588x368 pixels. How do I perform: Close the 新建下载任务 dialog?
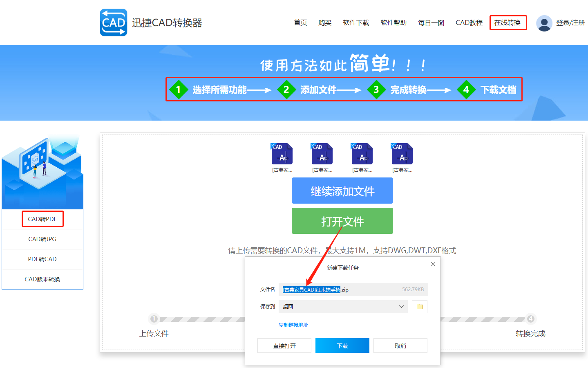tap(433, 264)
